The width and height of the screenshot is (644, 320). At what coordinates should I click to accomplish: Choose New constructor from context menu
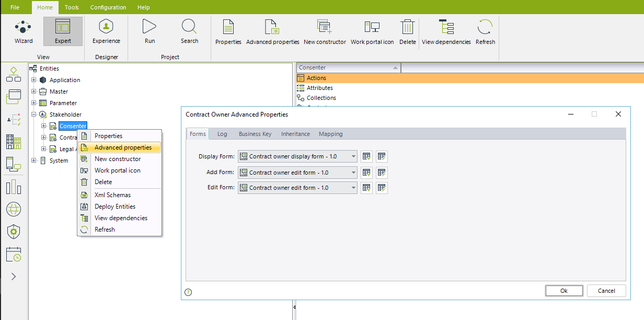[119, 159]
